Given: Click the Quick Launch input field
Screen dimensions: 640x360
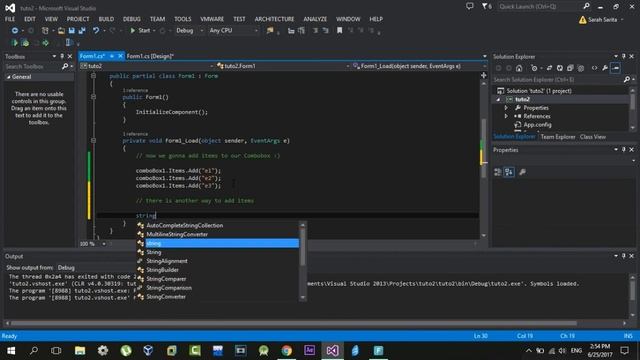Looking at the screenshot, I should (x=539, y=6).
